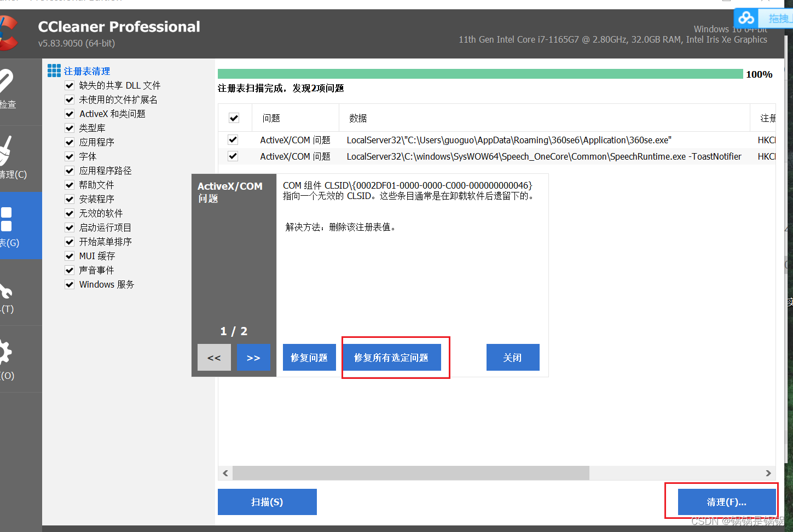The height and width of the screenshot is (532, 793).
Task: Click the HKCR registry cell in 360se.exe row
Action: click(767, 140)
